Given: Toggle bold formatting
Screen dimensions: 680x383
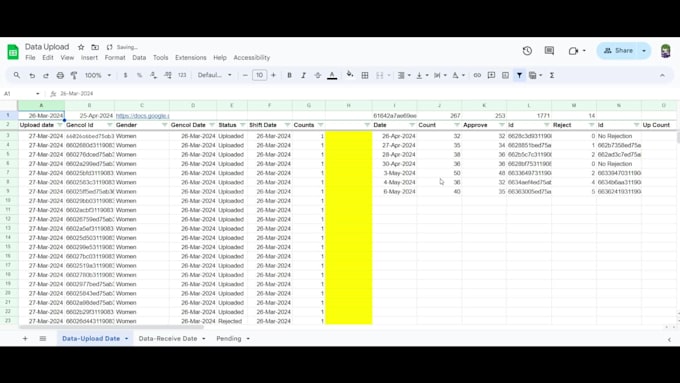Looking at the screenshot, I should click(289, 75).
